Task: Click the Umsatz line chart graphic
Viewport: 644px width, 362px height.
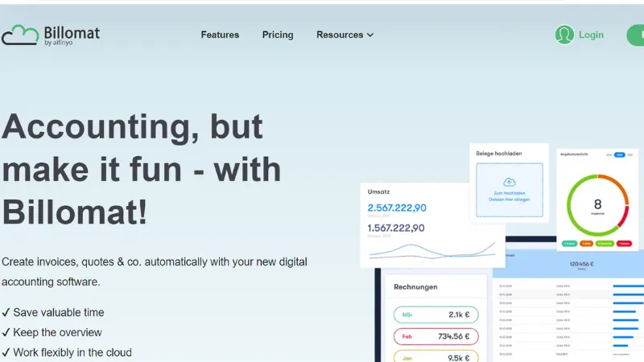Action: coord(432,249)
